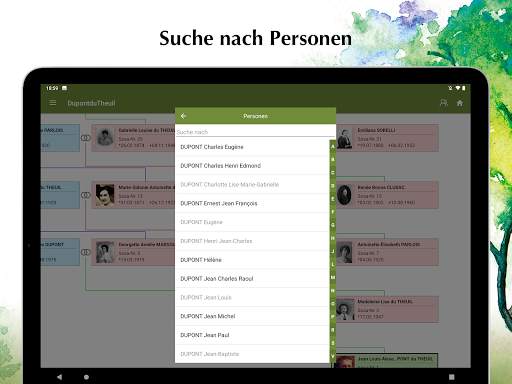Jump to letter M in the index bar
This screenshot has width=512, height=384.
click(x=333, y=277)
